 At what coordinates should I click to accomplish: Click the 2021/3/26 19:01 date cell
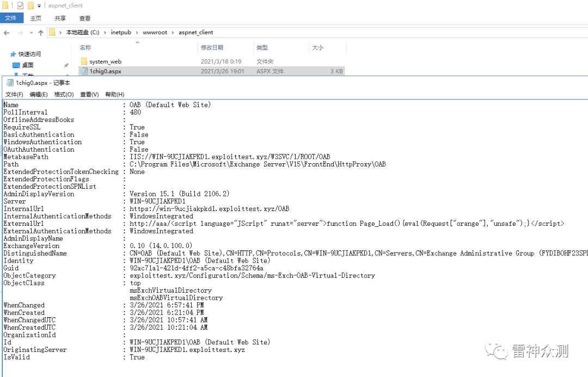[222, 71]
